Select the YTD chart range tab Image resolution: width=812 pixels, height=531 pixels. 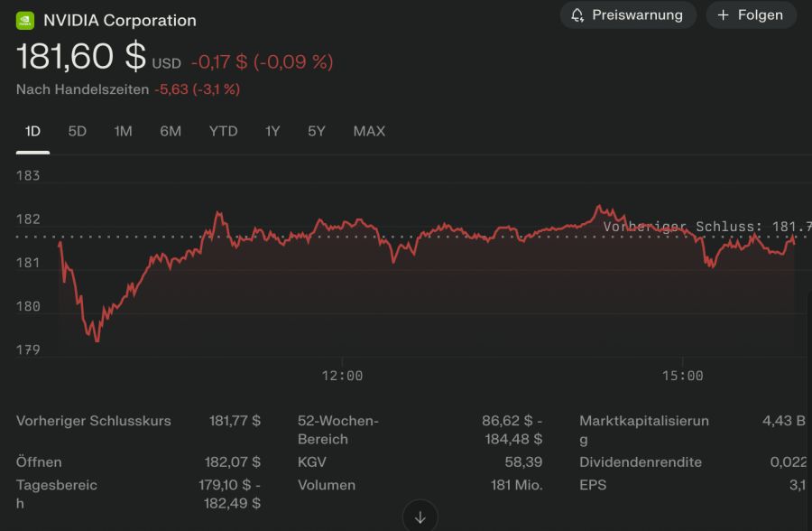pos(223,131)
